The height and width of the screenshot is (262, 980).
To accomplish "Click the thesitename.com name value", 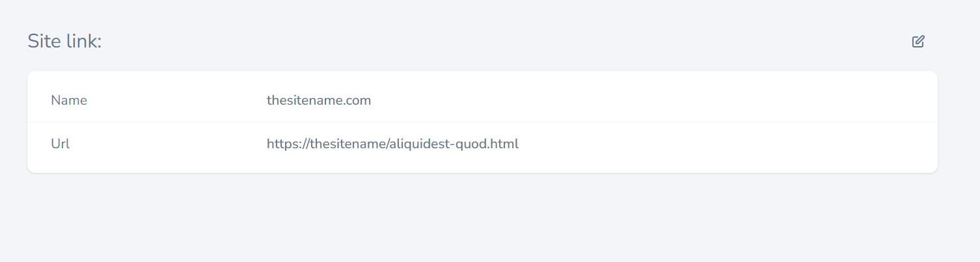I will coord(319,101).
